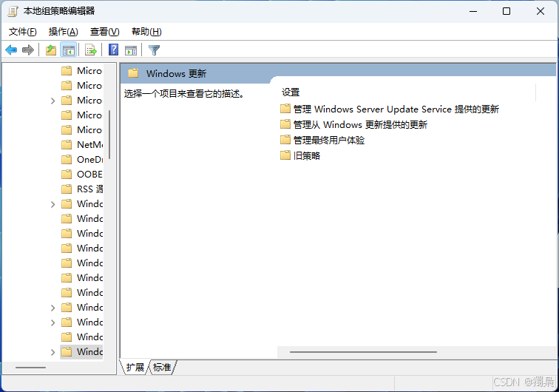Close the 本地组策略编辑器 window

pos(540,11)
